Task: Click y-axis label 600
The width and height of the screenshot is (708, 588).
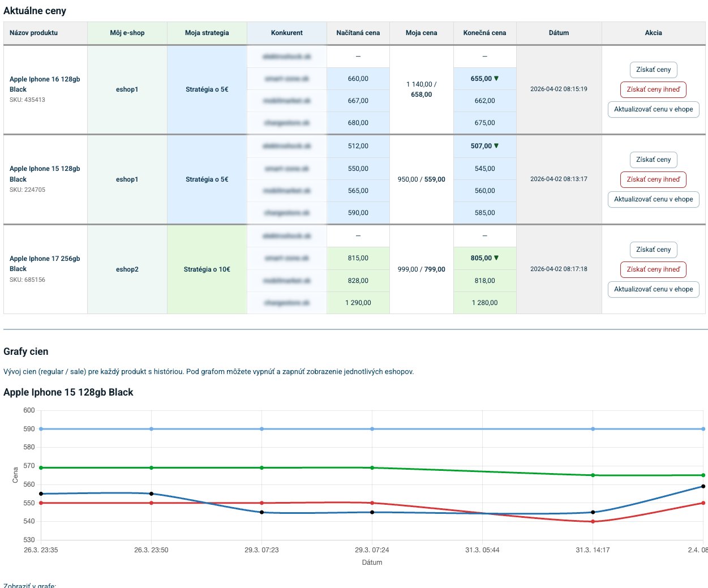Action: pos(29,410)
